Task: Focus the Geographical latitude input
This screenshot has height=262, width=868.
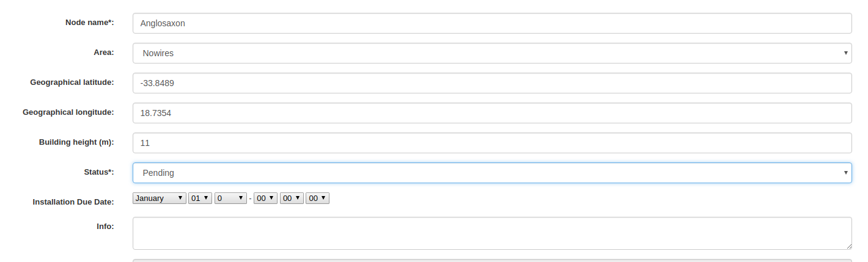Action: coord(491,83)
